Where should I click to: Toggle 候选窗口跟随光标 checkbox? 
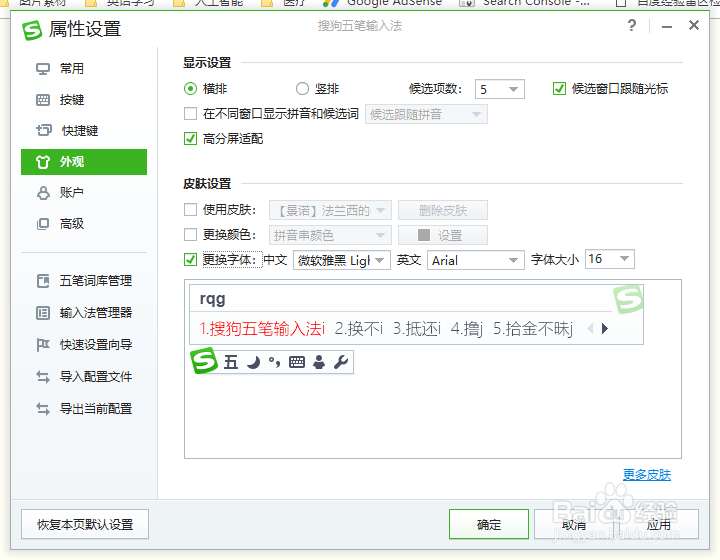pyautogui.click(x=559, y=89)
